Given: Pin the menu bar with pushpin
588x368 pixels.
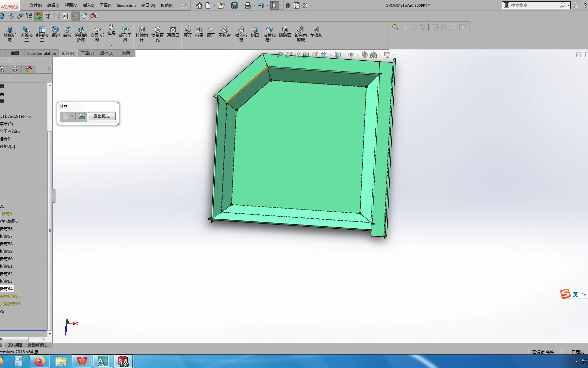Looking at the screenshot, I should (184, 5).
